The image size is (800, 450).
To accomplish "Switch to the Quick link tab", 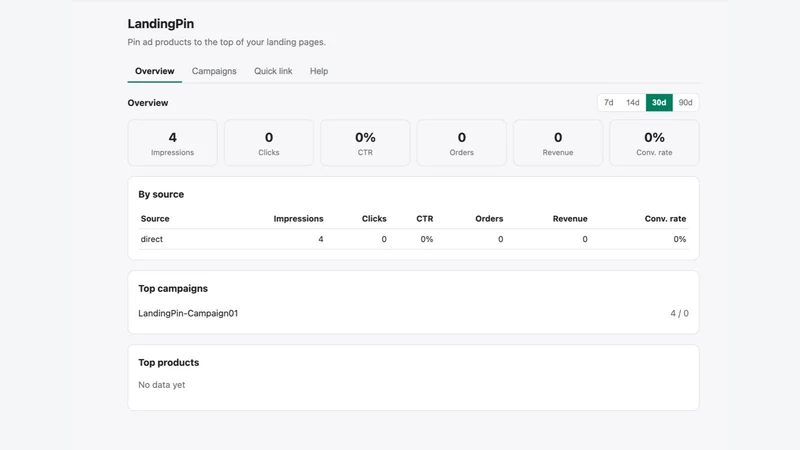I will tap(273, 71).
